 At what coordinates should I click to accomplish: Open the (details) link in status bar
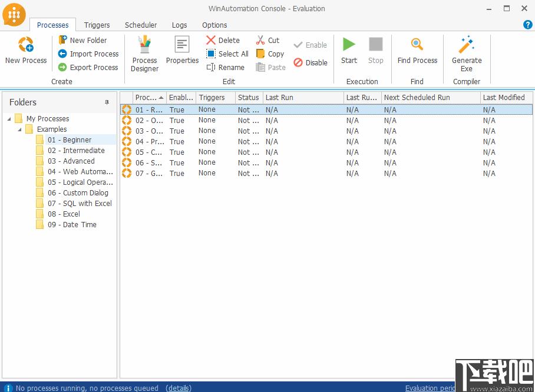pos(179,388)
